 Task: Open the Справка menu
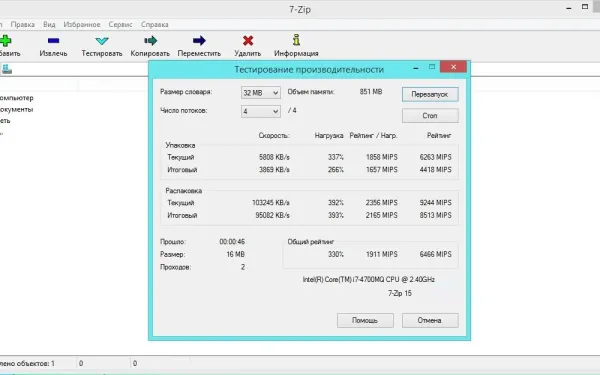click(x=155, y=24)
